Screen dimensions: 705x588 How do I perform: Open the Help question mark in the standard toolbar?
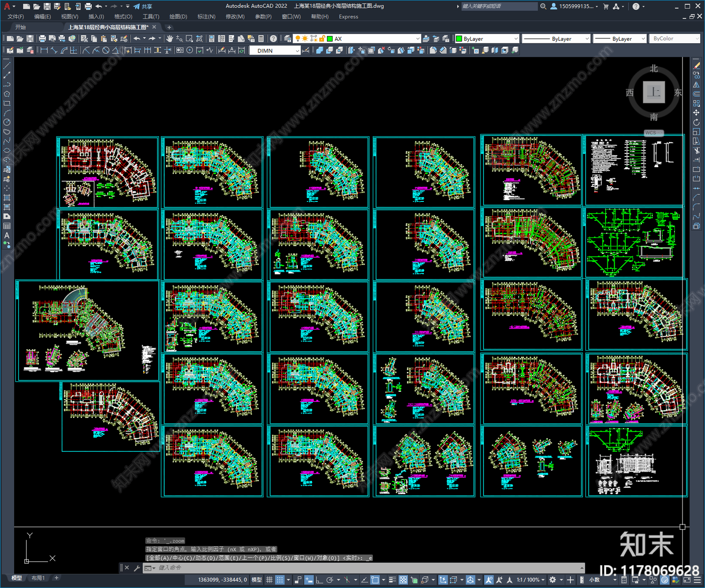tap(274, 39)
